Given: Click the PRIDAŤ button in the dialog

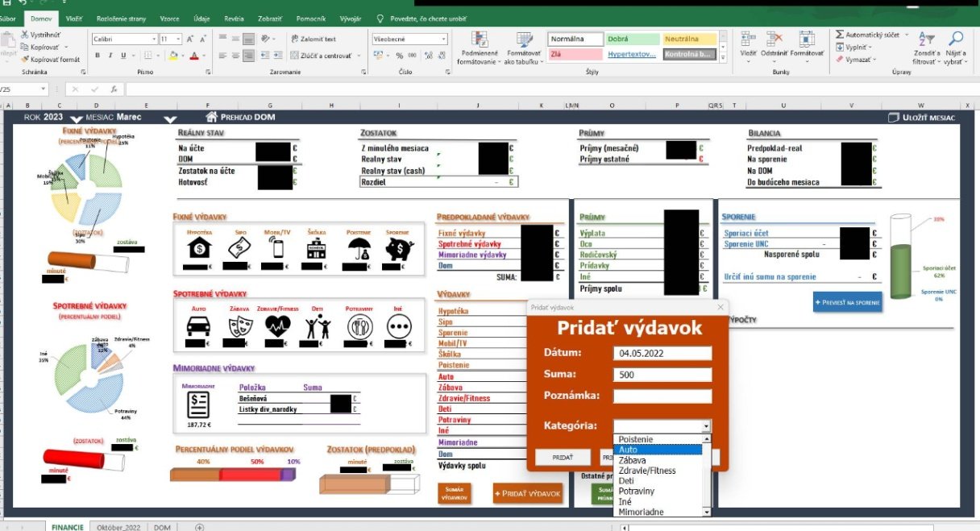Looking at the screenshot, I should coord(563,457).
